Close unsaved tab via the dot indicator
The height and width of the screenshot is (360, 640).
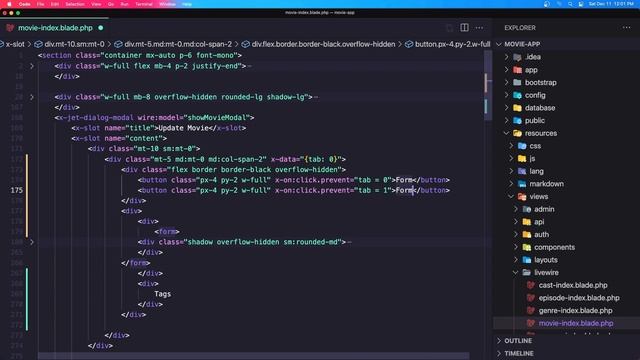click(101, 28)
